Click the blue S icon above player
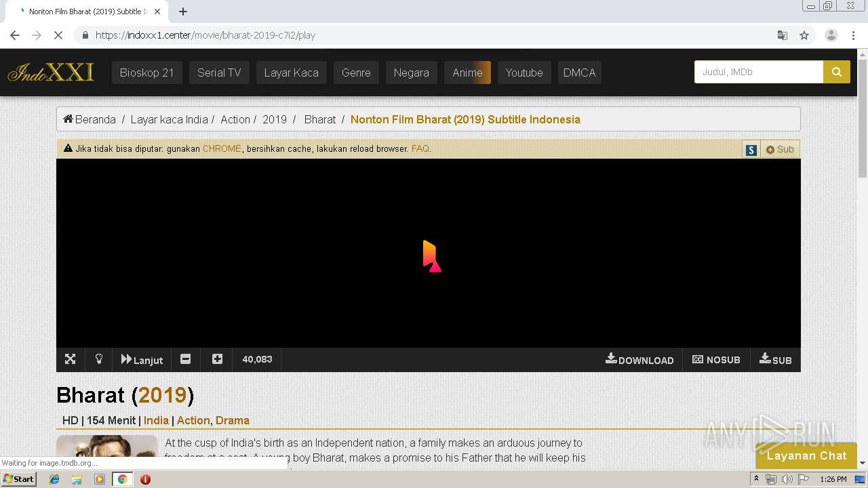 coord(751,150)
